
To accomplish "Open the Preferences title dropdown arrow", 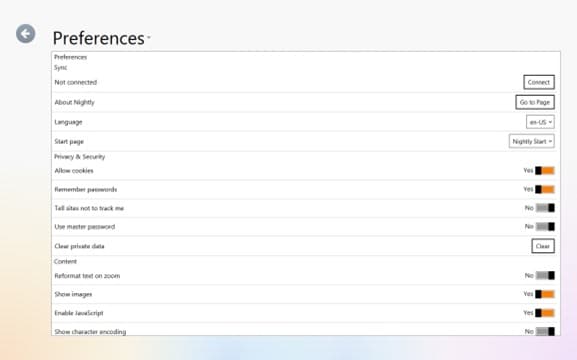I will (149, 37).
